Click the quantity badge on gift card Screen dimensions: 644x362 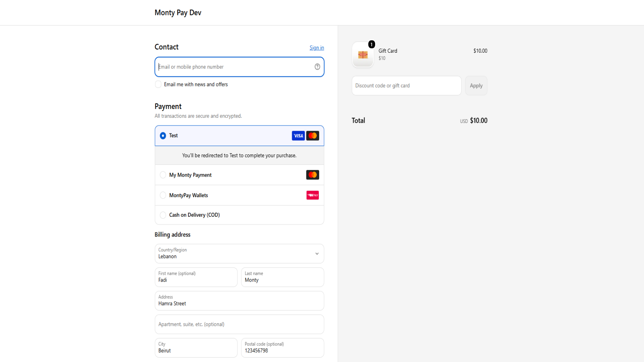[x=372, y=44]
